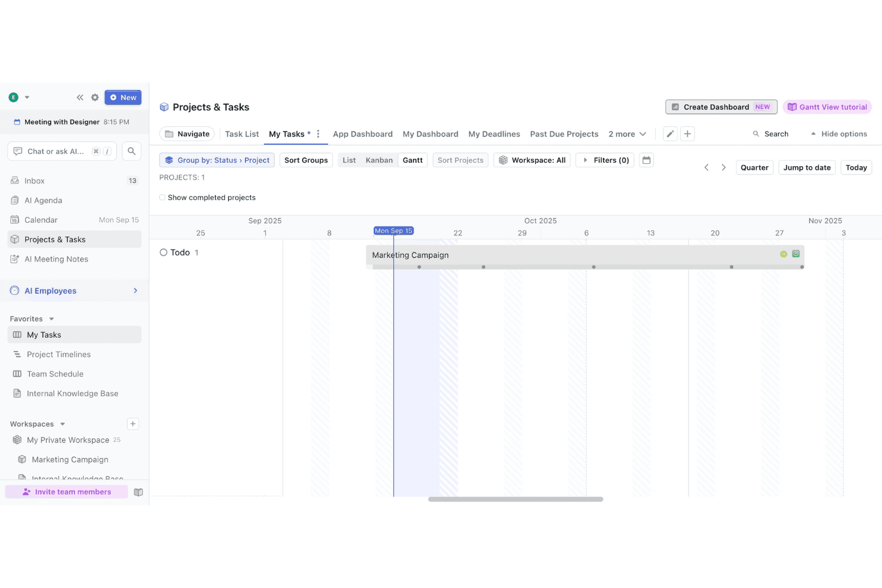Open settings gear icon in sidebar

tap(95, 98)
